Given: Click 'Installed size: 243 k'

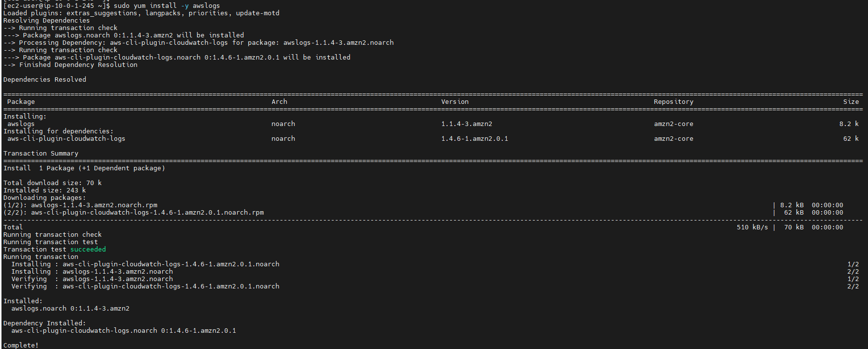Looking at the screenshot, I should point(45,190).
